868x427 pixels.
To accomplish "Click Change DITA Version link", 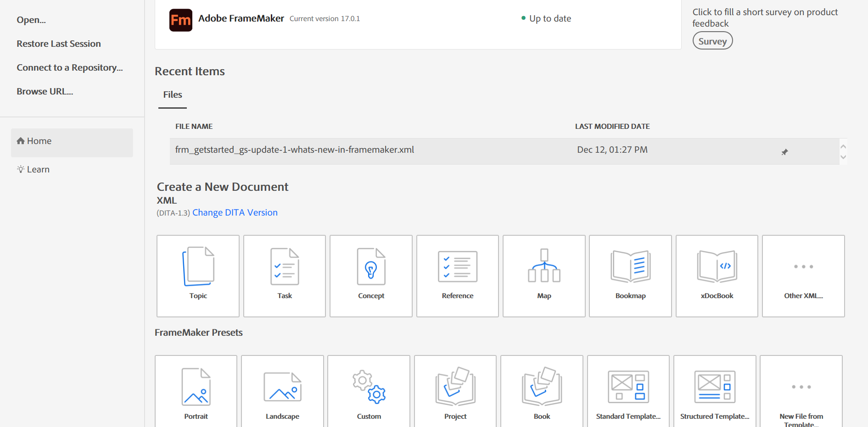I will coord(235,213).
